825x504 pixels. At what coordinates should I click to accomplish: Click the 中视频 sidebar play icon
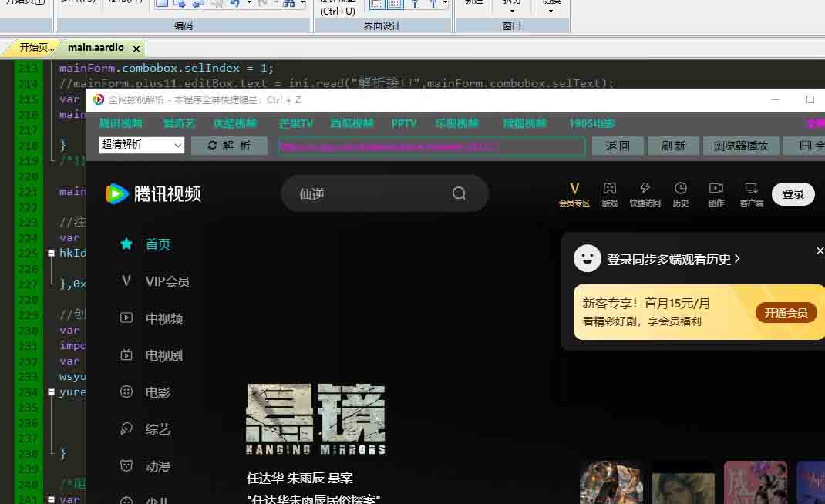click(x=126, y=318)
